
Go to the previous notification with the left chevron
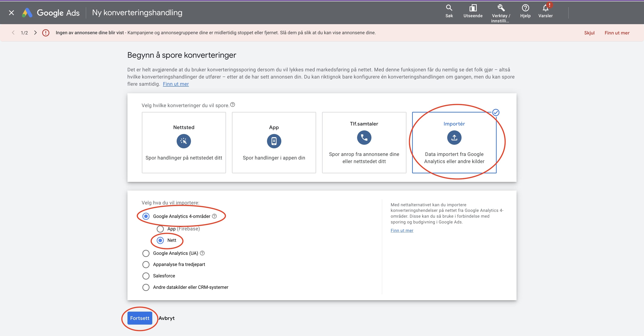[13, 33]
